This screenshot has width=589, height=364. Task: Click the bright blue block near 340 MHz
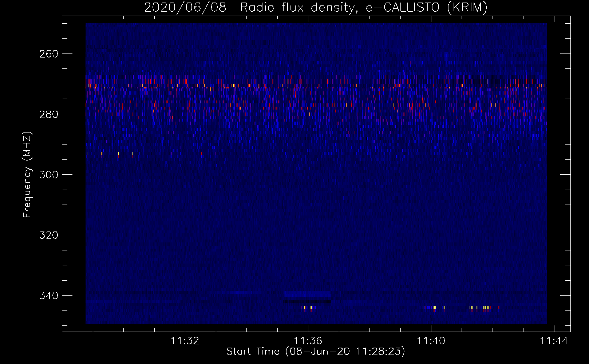[x=307, y=294]
